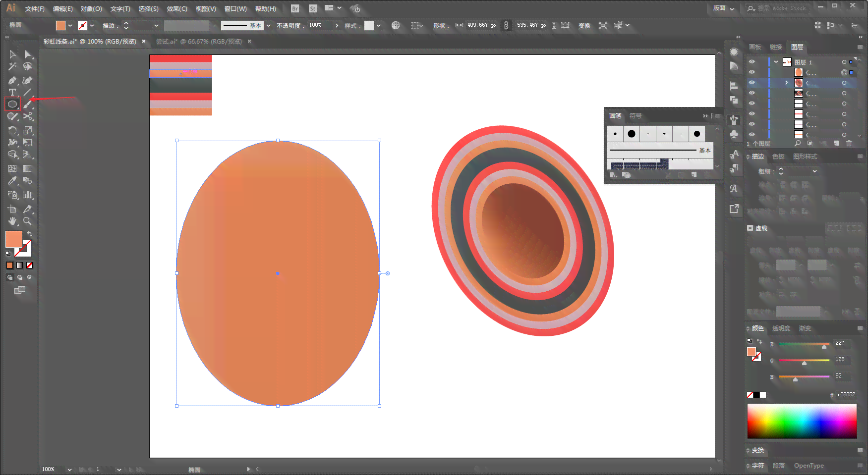The width and height of the screenshot is (868, 475).
Task: Expand the opacity 100% slider arrow
Action: 337,25
